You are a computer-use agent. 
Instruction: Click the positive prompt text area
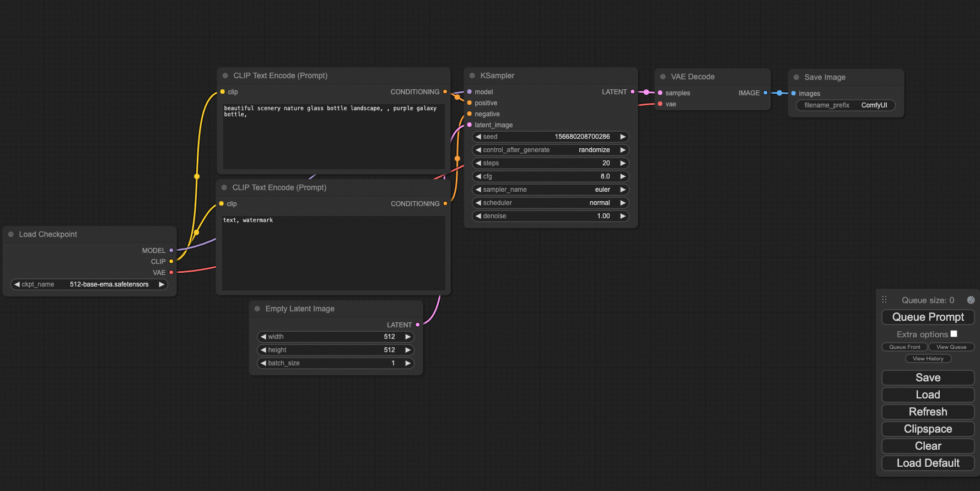(x=334, y=136)
